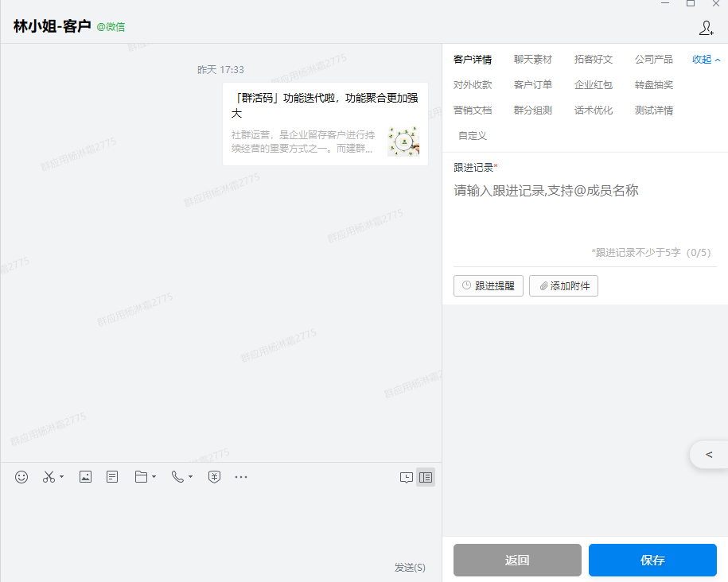Expand the screenshot options dropdown arrow
Screen dimensions: 728x582
62,478
